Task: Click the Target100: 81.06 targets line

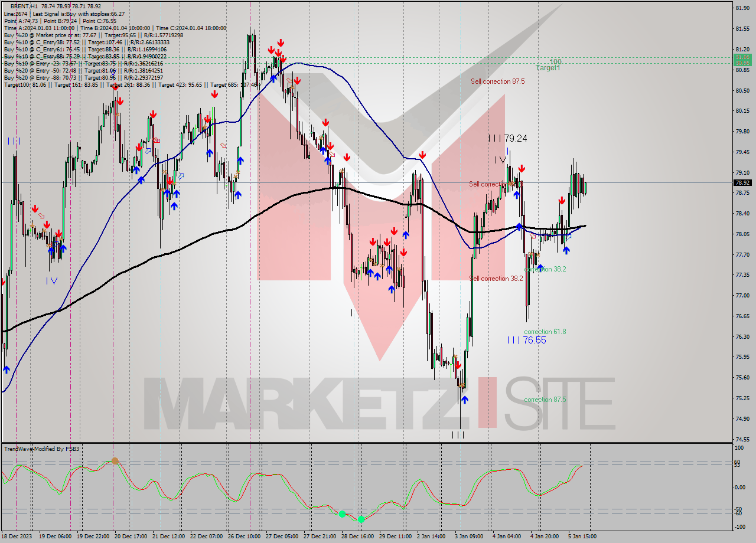Action: click(x=131, y=84)
